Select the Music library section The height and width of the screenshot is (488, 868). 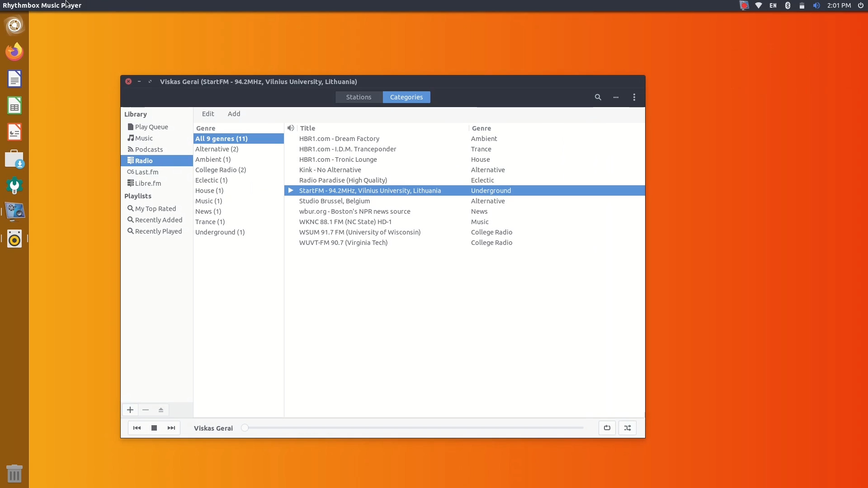[144, 138]
